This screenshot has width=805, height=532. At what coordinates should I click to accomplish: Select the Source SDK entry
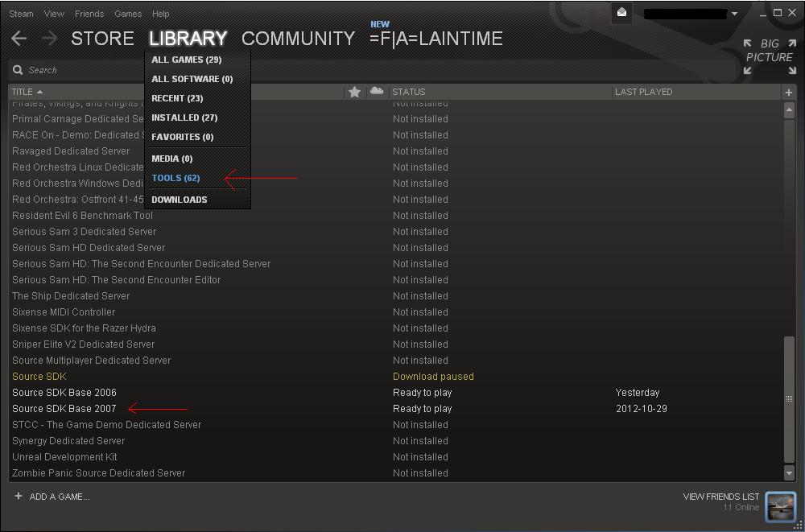(39, 377)
